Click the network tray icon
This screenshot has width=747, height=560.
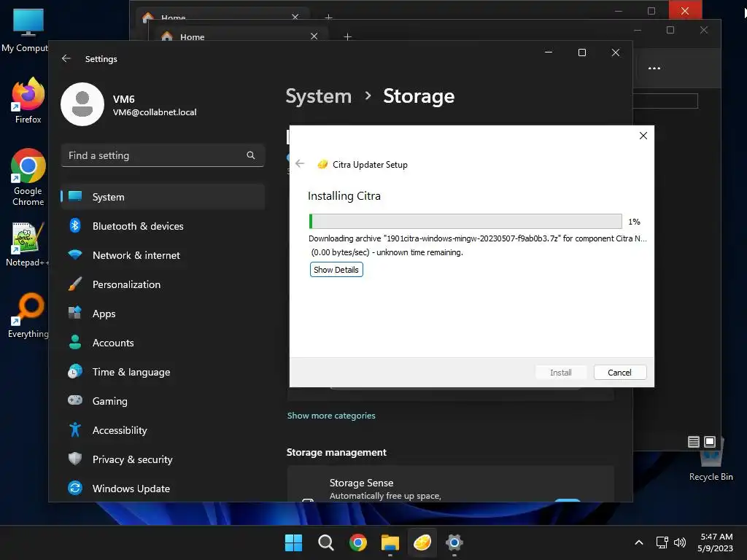click(x=662, y=542)
